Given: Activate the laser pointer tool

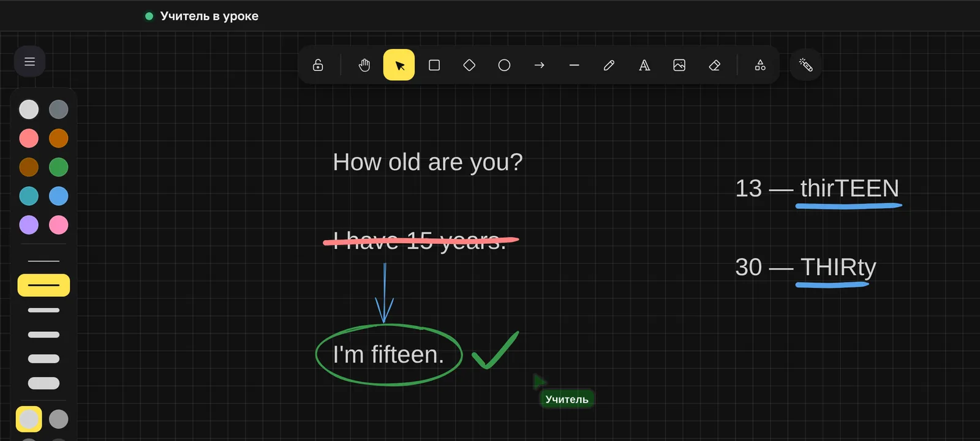Looking at the screenshot, I should [806, 65].
